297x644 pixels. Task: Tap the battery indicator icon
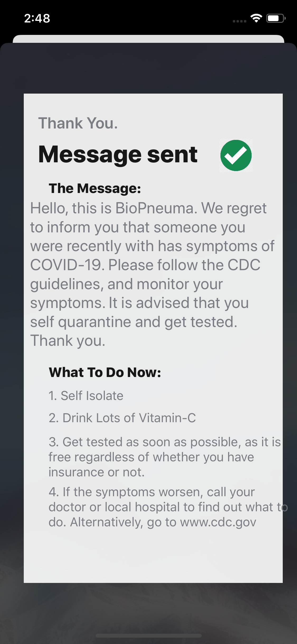(276, 18)
